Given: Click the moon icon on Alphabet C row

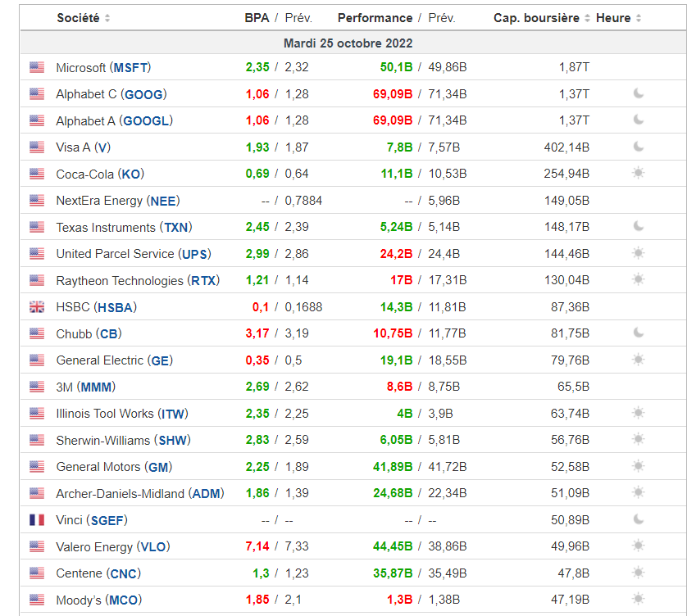Looking at the screenshot, I should tap(639, 93).
